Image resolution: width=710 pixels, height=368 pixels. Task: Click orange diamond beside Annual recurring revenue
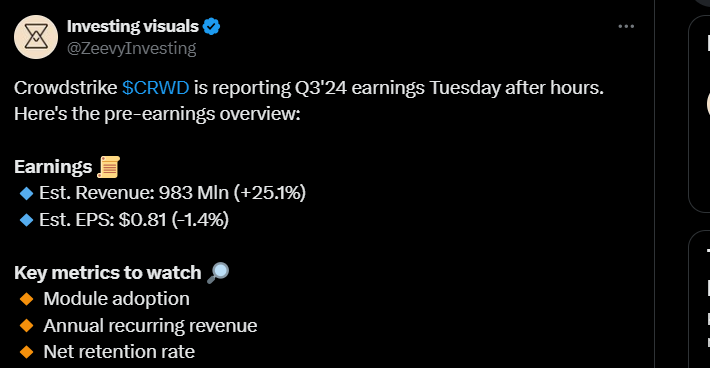27,325
